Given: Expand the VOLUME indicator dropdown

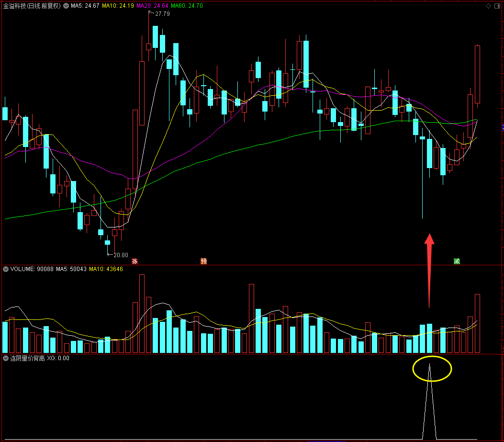Looking at the screenshot, I should [x=6, y=269].
